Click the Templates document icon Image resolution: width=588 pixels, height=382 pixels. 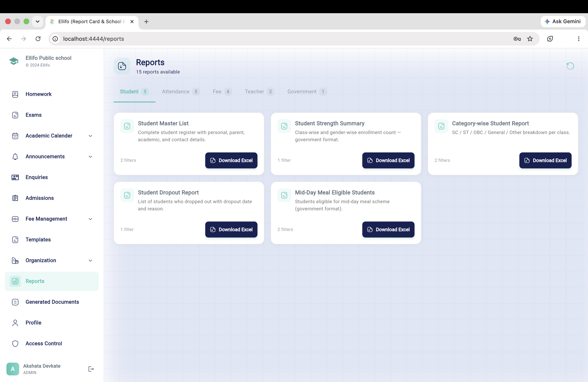click(15, 240)
